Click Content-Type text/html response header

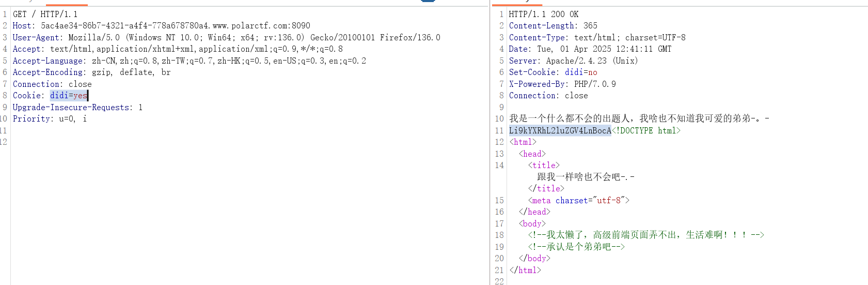click(597, 37)
